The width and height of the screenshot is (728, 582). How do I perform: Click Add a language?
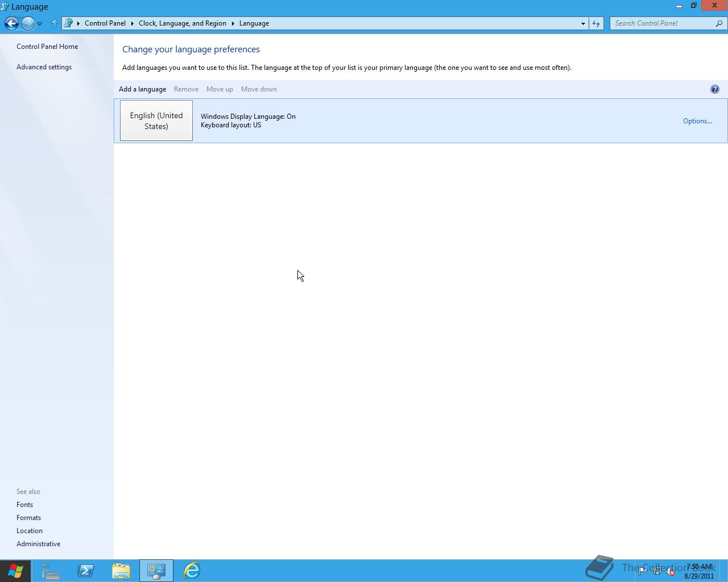pos(142,89)
